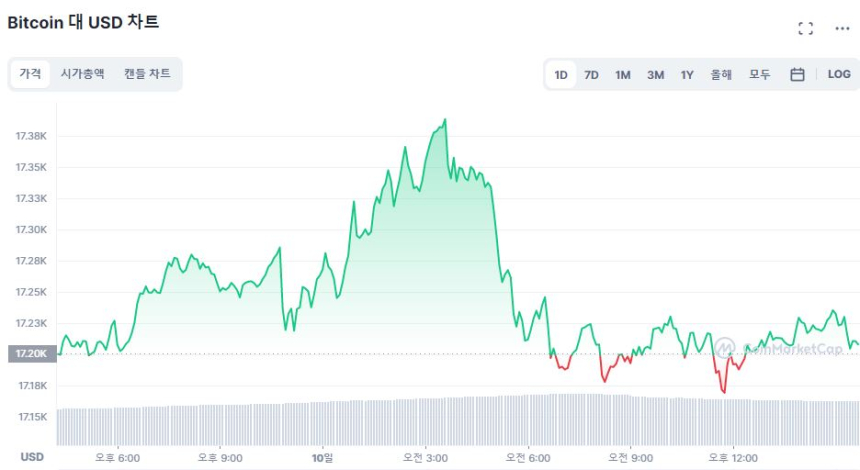Select the 올해 (year-to-date) range
This screenshot has height=470, width=860.
pos(721,74)
